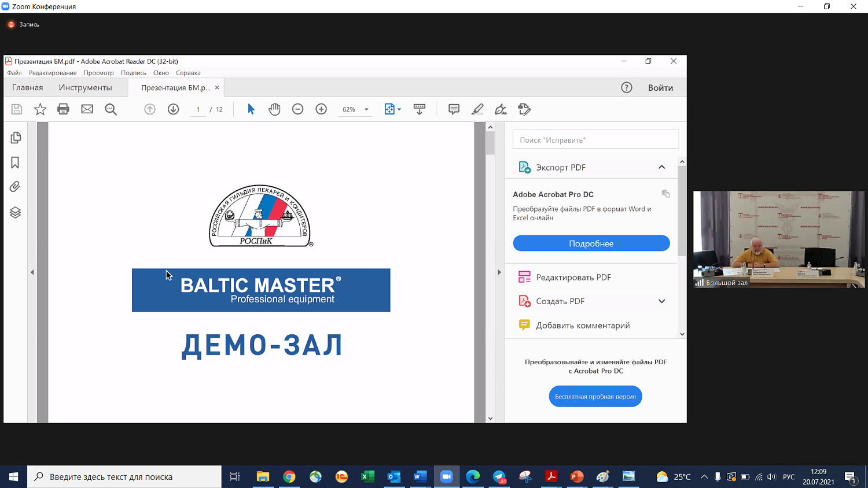Screen dimensions: 868x488
Task: Click the tools pane scrollbar thumb
Action: [x=682, y=211]
